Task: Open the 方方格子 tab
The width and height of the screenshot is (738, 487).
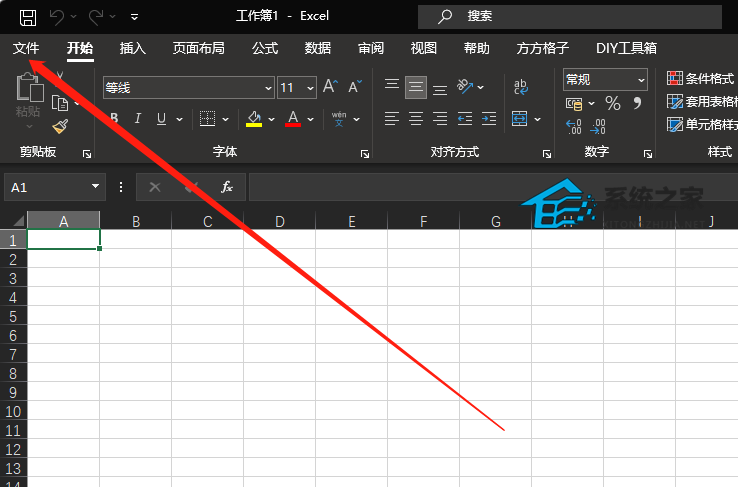Action: tap(542, 48)
